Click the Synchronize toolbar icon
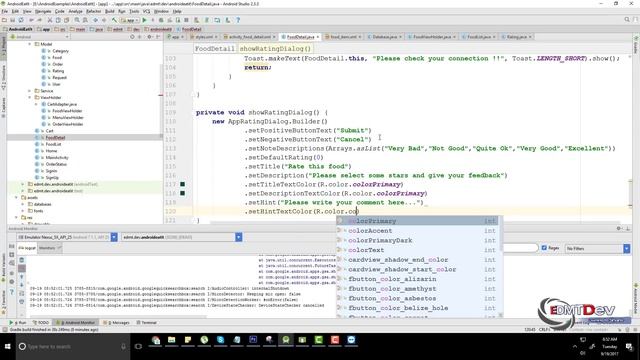 tap(21, 20)
